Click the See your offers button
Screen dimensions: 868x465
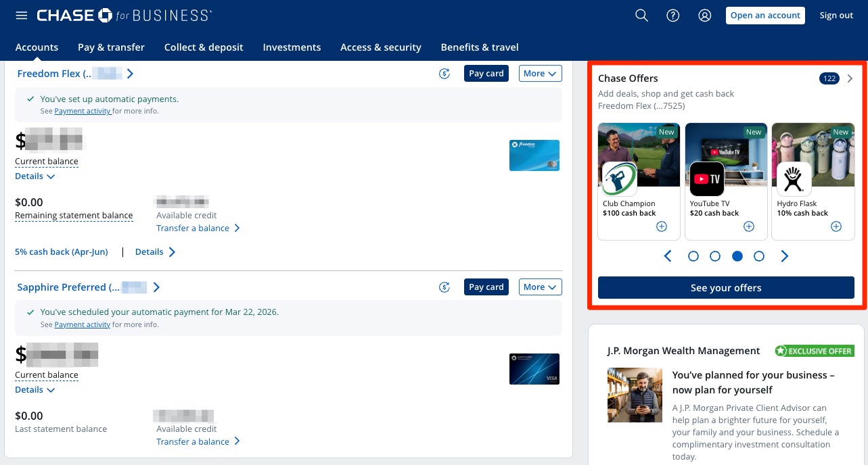[726, 288]
